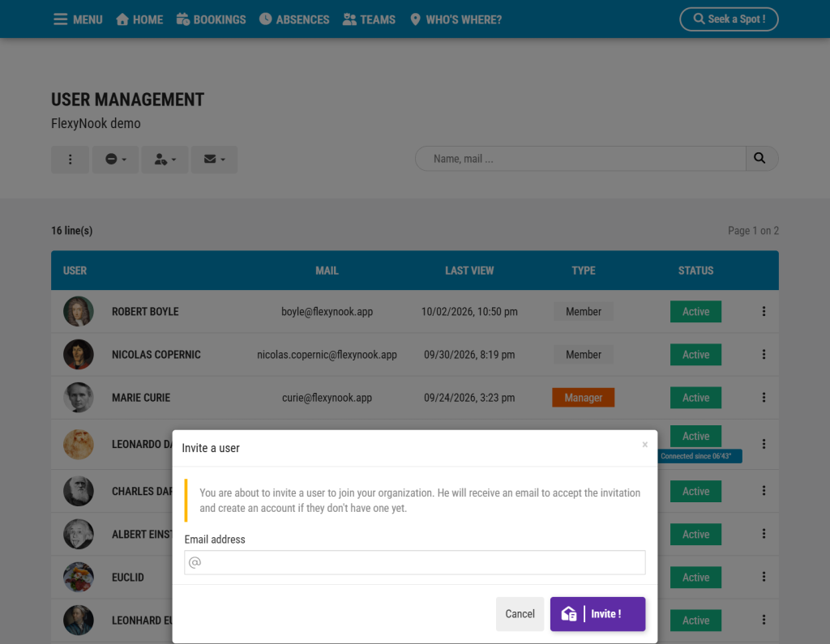Go to HOME in navigation bar
This screenshot has height=644, width=830.
point(139,19)
